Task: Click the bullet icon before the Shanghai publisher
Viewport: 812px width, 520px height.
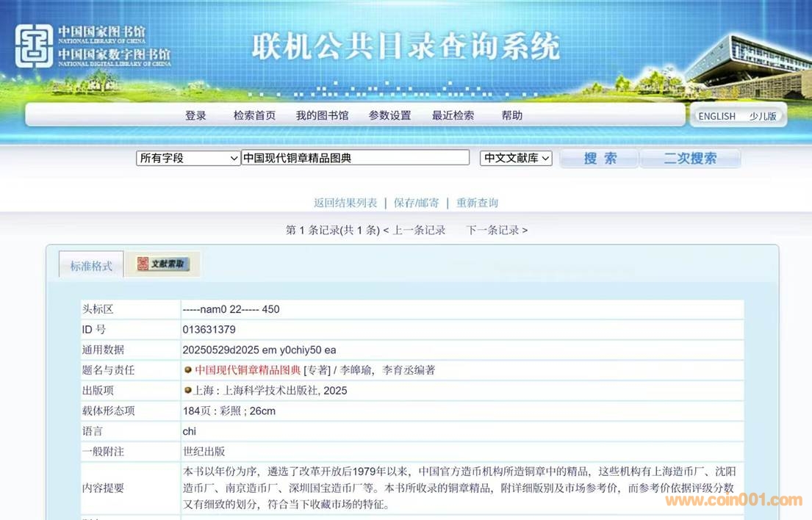Action: tap(188, 390)
